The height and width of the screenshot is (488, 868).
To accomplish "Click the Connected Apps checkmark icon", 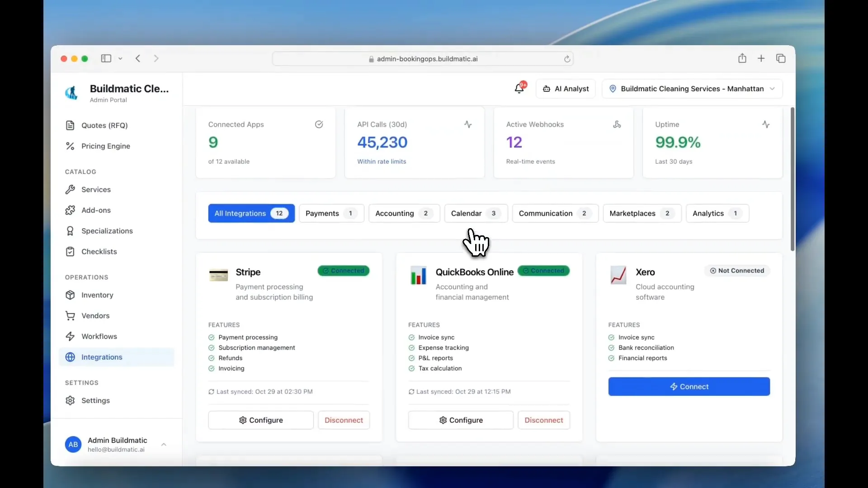I will (x=319, y=124).
